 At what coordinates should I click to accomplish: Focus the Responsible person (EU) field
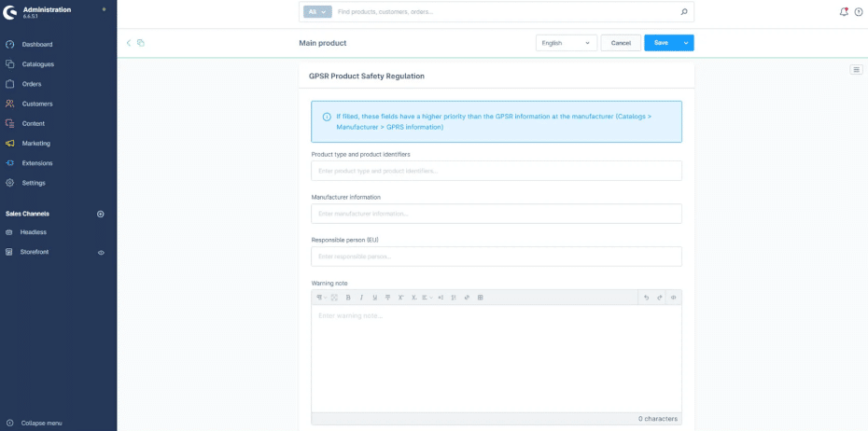pyautogui.click(x=496, y=257)
